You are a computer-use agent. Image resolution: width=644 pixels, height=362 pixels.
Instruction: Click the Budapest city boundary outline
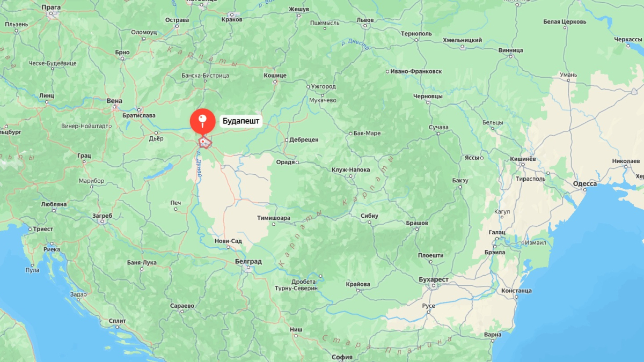(204, 142)
